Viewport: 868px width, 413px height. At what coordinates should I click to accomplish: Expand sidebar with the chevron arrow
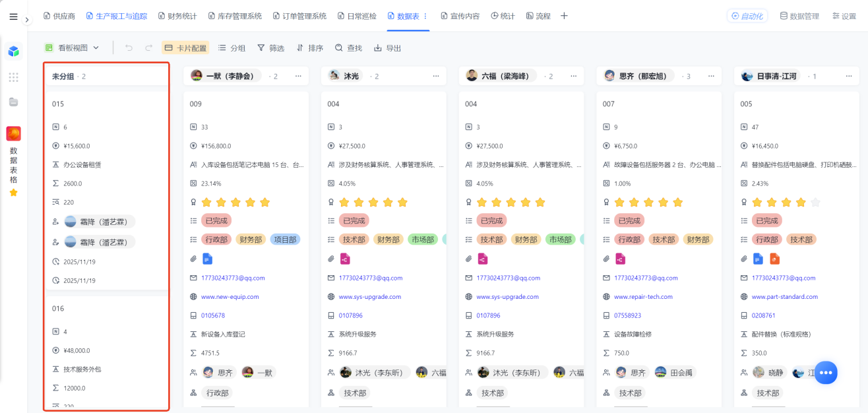(x=27, y=20)
